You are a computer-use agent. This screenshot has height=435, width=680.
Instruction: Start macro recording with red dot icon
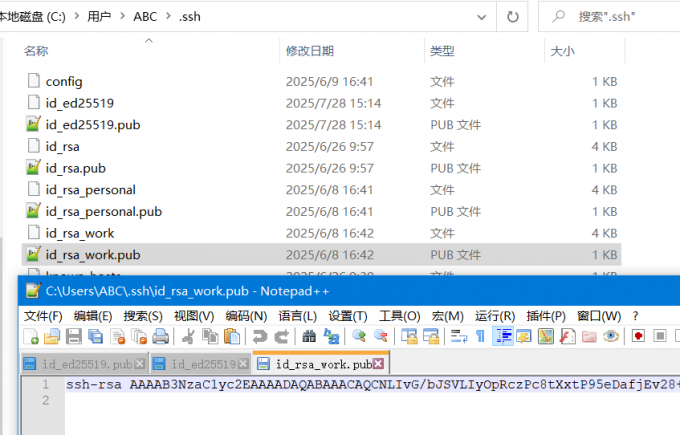pos(638,337)
